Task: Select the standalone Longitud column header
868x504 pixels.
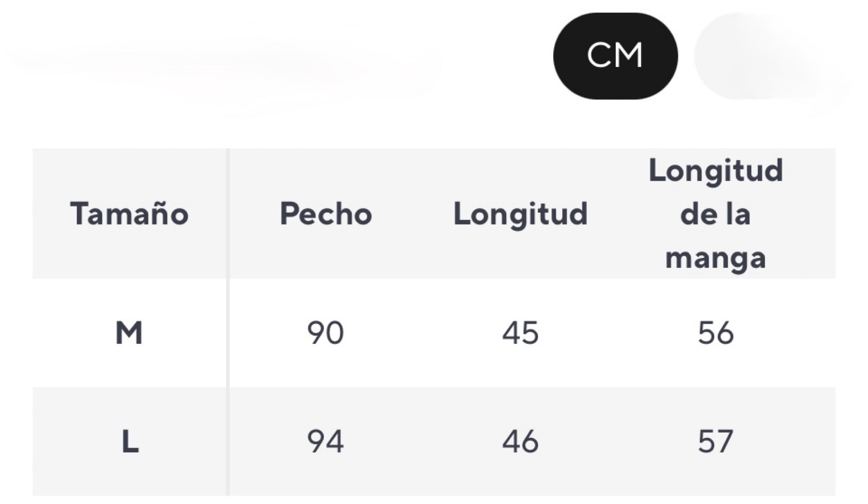Action: pyautogui.click(x=520, y=213)
